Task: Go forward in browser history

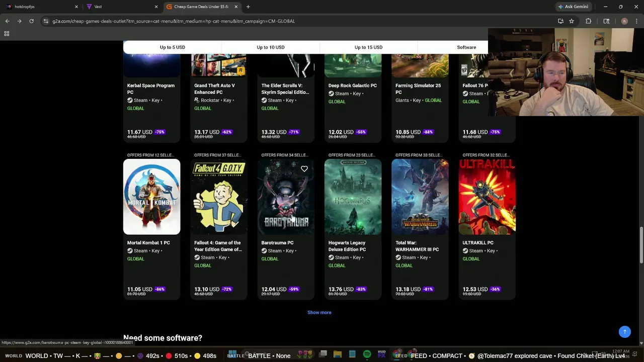Action: pyautogui.click(x=19, y=21)
